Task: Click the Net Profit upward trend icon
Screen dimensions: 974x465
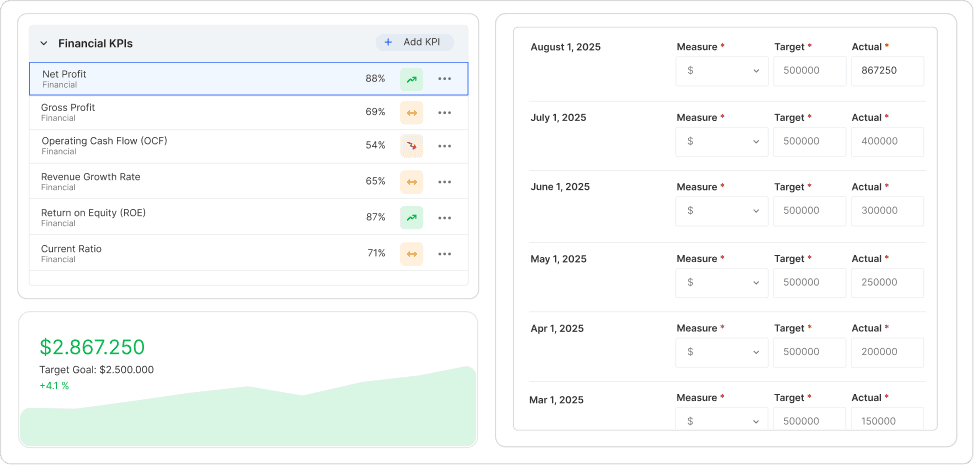Action: pos(411,79)
